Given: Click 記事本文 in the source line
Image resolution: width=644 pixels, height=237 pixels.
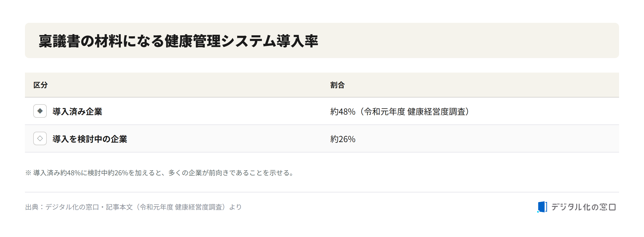Looking at the screenshot, I should (x=119, y=207).
